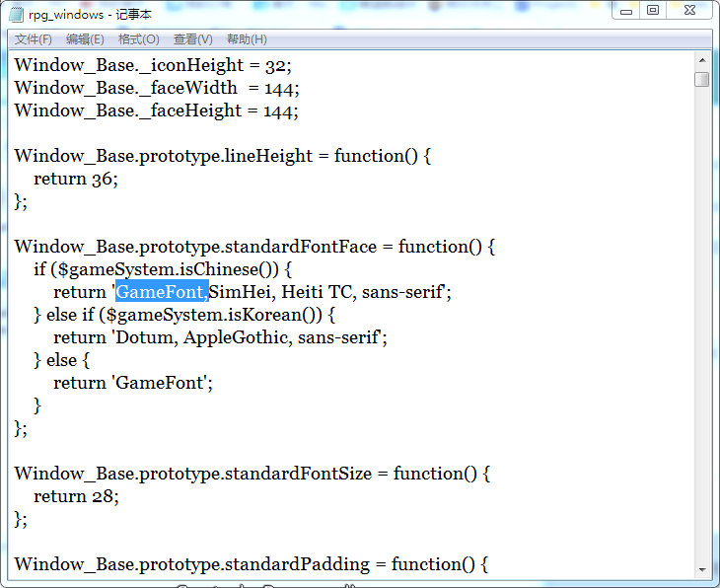Click on the line 'Window_Base._faceHeight = 144;'
Viewport: 720px width, 588px height.
point(156,110)
